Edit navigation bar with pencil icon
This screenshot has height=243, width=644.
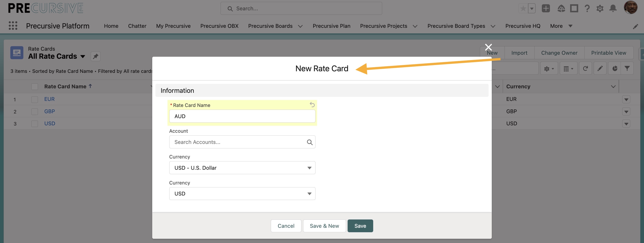[x=635, y=26]
